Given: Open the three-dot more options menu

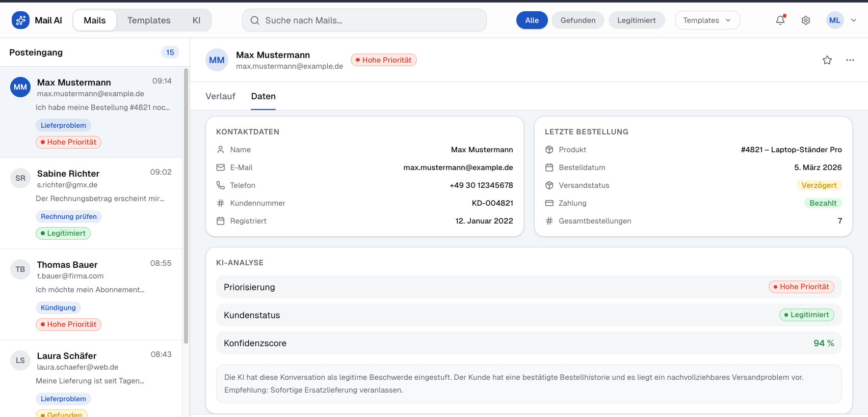Looking at the screenshot, I should pos(850,60).
